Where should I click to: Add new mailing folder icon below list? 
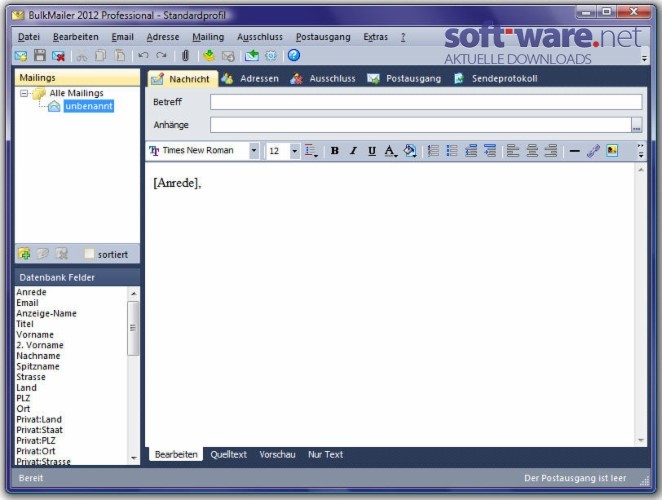click(x=24, y=253)
